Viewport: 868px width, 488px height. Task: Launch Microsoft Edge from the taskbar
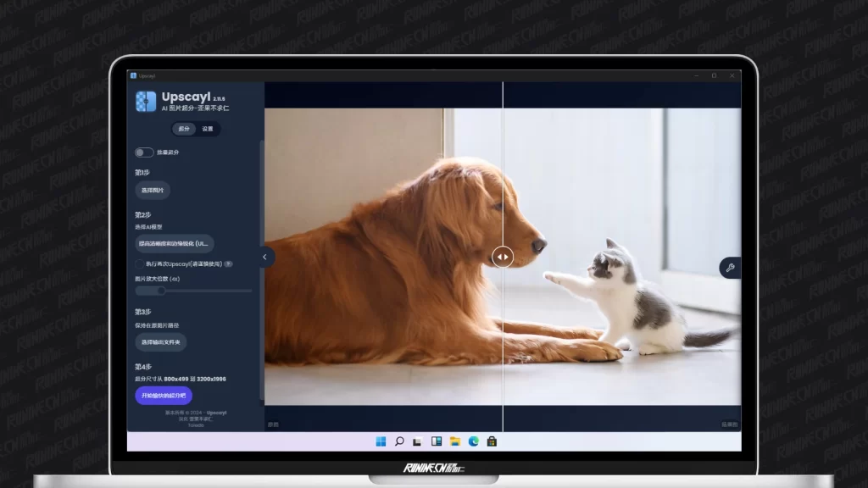(x=474, y=441)
